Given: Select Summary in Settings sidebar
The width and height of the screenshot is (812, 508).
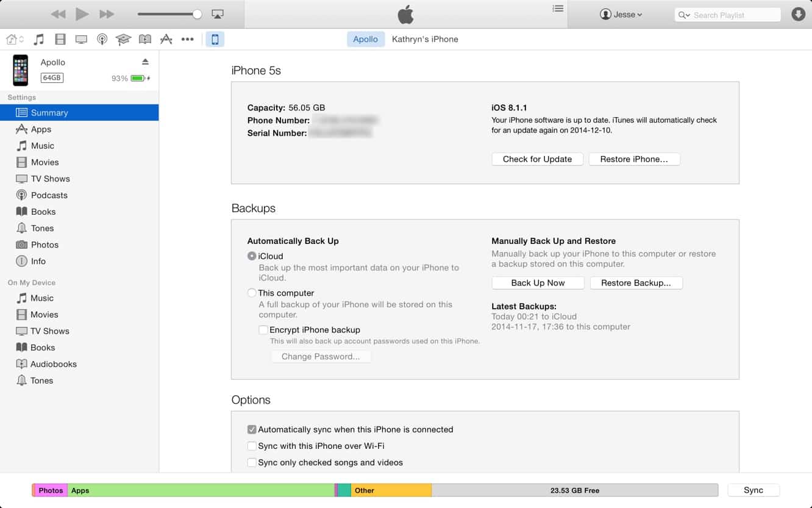Looking at the screenshot, I should [79, 113].
